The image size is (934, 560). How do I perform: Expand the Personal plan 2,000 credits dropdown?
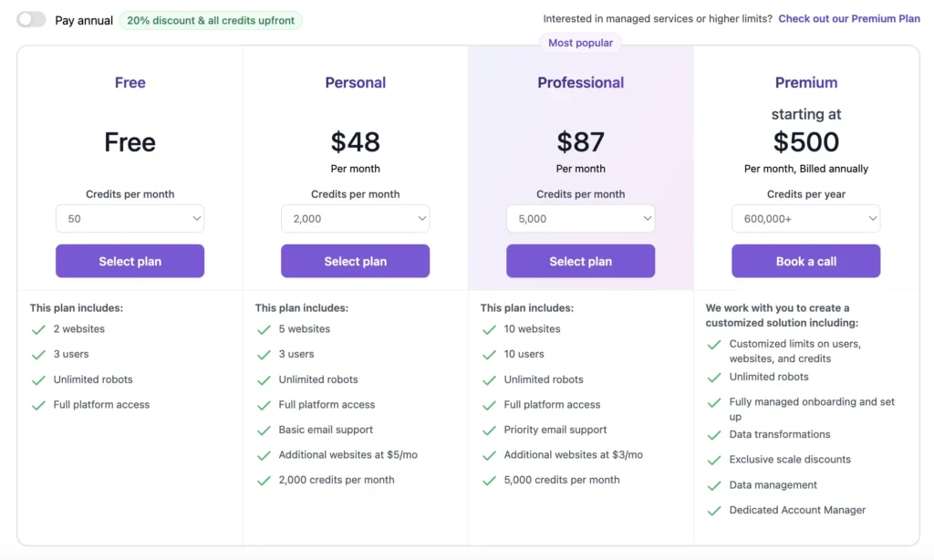pos(355,219)
